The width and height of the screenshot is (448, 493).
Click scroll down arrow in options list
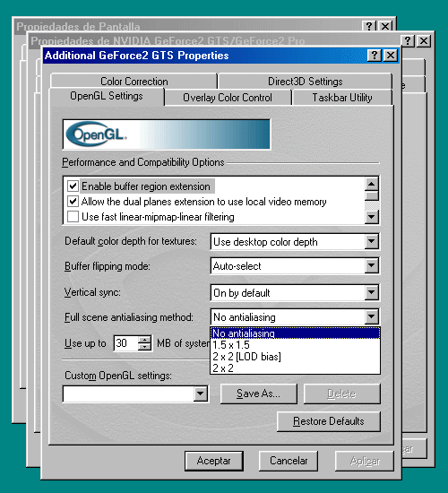372,217
